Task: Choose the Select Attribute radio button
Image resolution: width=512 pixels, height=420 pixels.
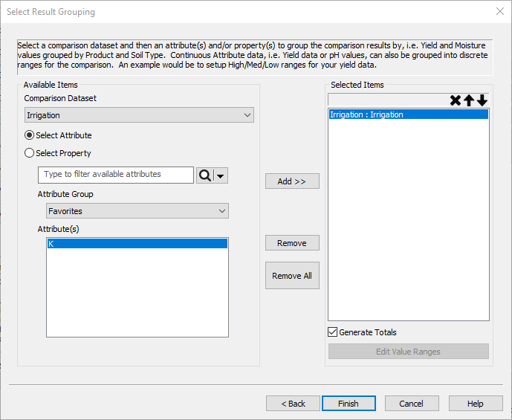Action: (x=30, y=135)
